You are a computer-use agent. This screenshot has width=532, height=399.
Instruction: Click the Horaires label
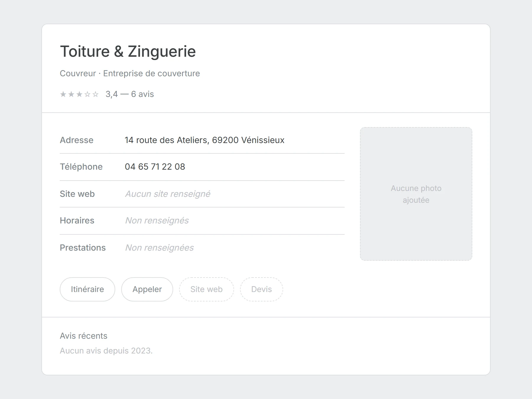(x=77, y=220)
